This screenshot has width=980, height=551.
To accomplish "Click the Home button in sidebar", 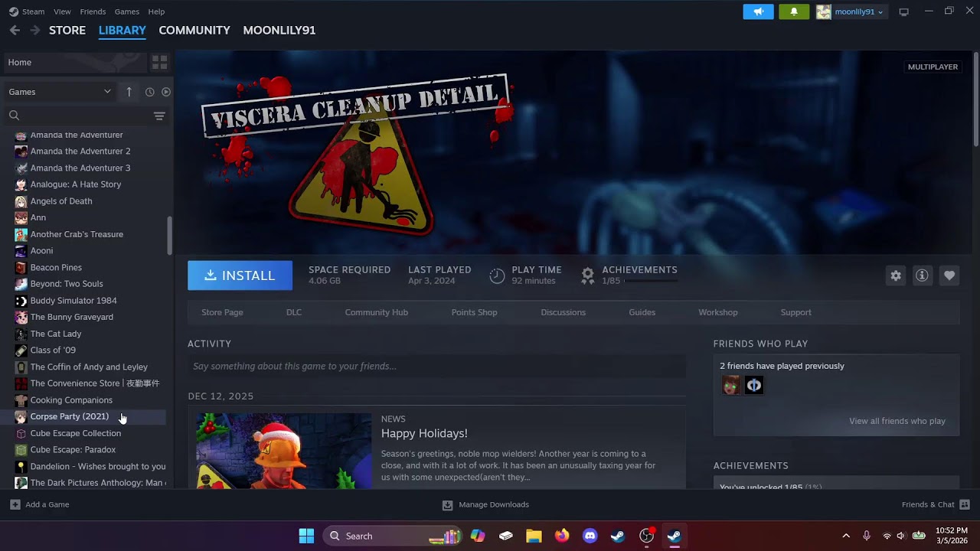I will coord(75,62).
